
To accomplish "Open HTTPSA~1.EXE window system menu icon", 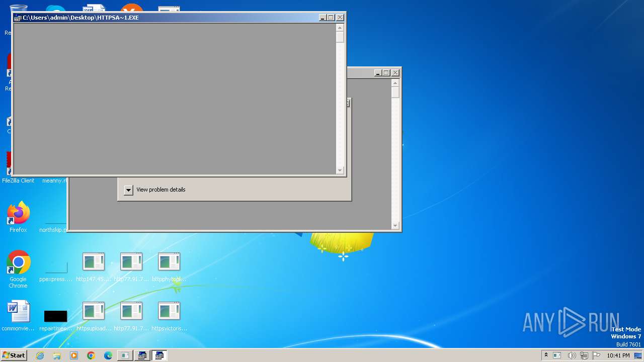I will (x=18, y=18).
